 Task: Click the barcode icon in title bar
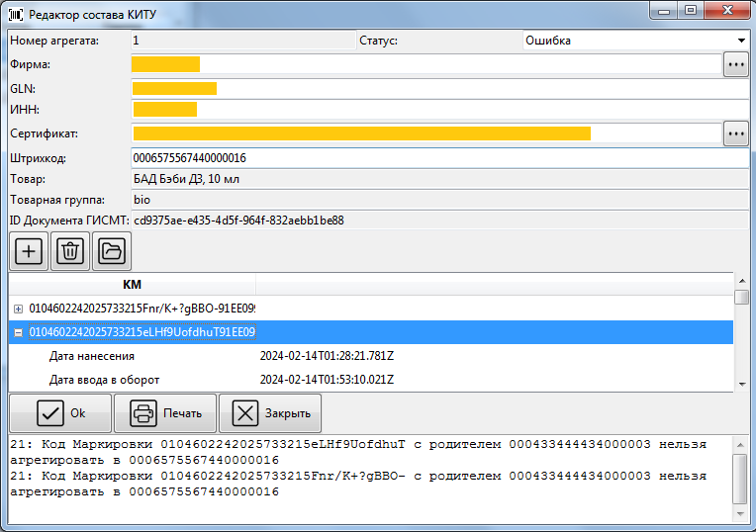(16, 14)
